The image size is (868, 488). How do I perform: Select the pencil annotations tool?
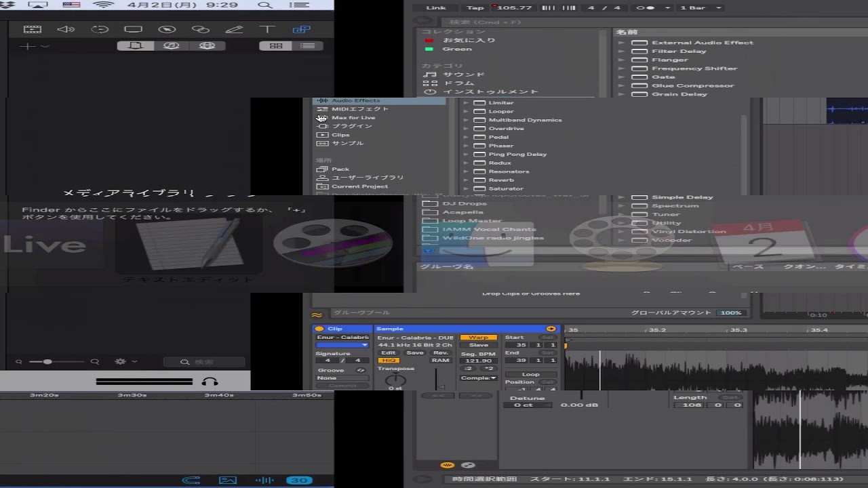point(234,29)
